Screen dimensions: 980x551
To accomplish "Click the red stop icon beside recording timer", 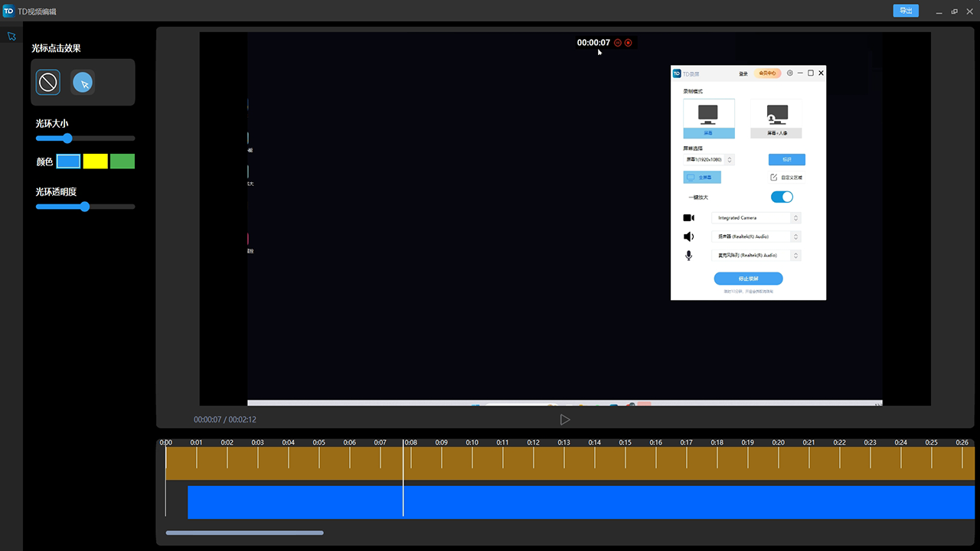I will 629,43.
